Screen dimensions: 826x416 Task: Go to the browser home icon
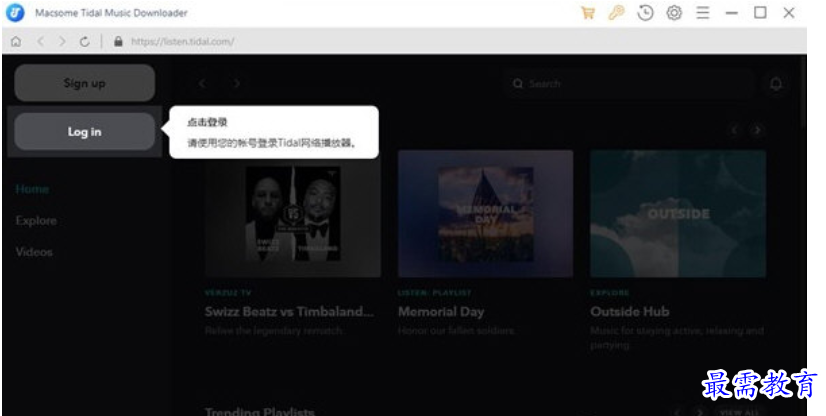[x=16, y=41]
